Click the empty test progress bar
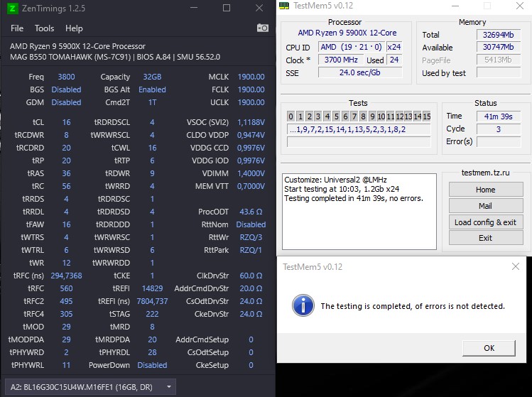The height and width of the screenshot is (397, 532). pyautogui.click(x=359, y=141)
